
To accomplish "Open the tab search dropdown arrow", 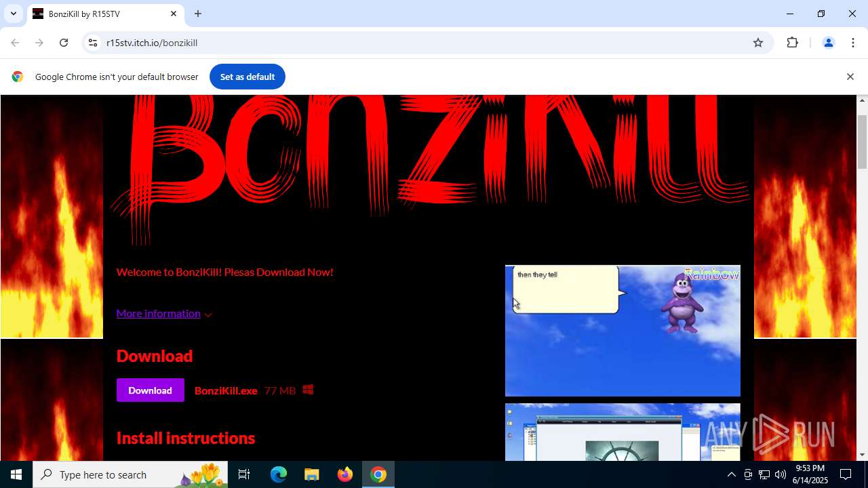I will coord(13,14).
